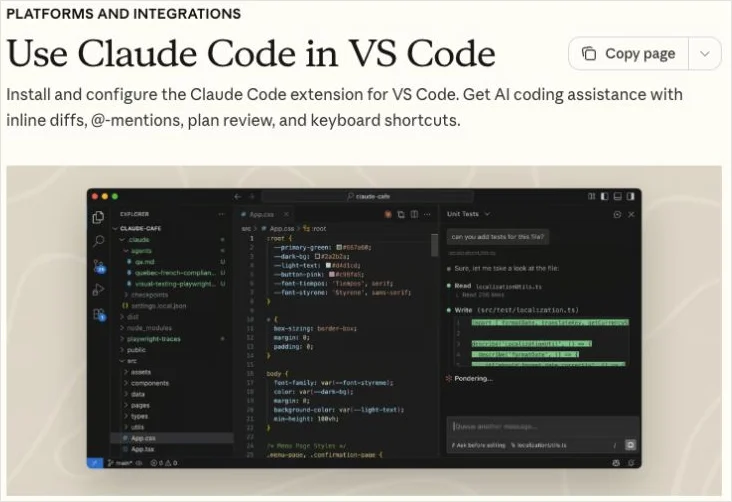Click the main branch in status bar
Viewport: 732px width, 502px height.
pos(120,463)
